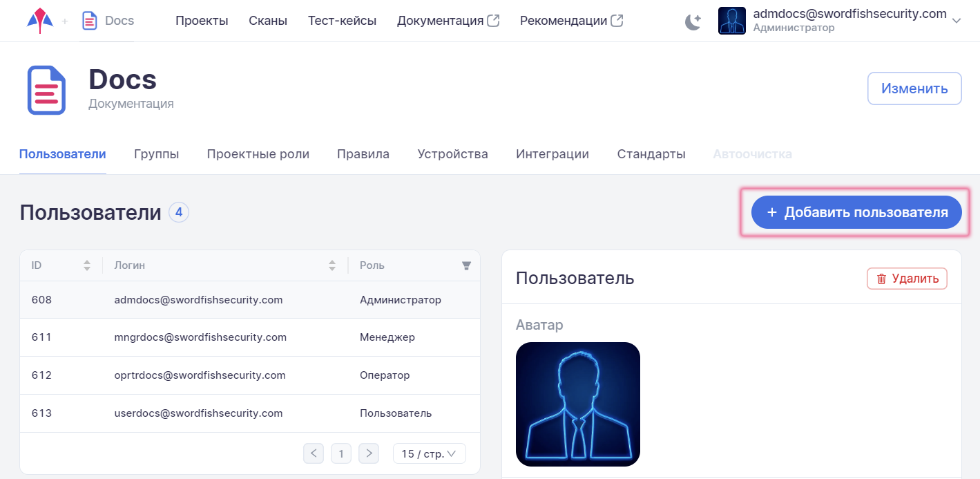980x479 pixels.
Task: Click the Добавить пользователя button
Action: click(x=856, y=213)
